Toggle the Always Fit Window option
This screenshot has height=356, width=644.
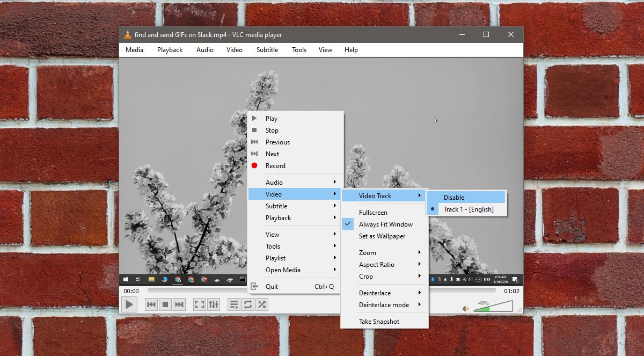pos(385,224)
